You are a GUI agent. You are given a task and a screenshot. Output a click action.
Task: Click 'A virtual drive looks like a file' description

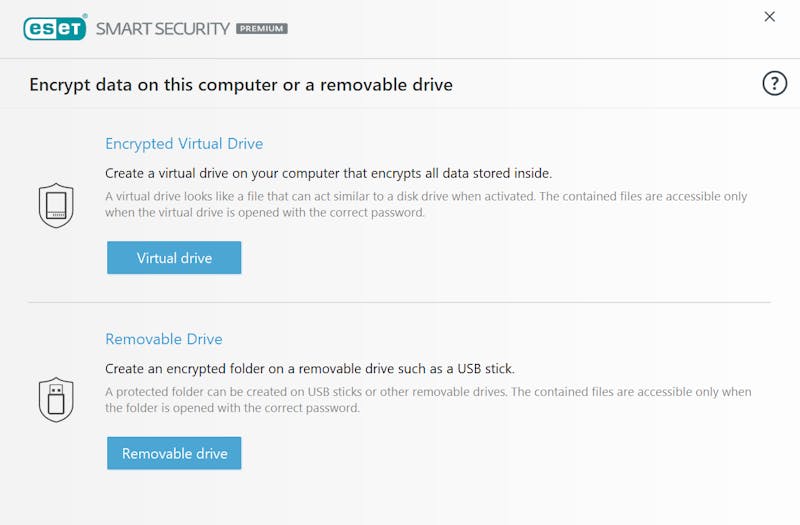(x=426, y=196)
